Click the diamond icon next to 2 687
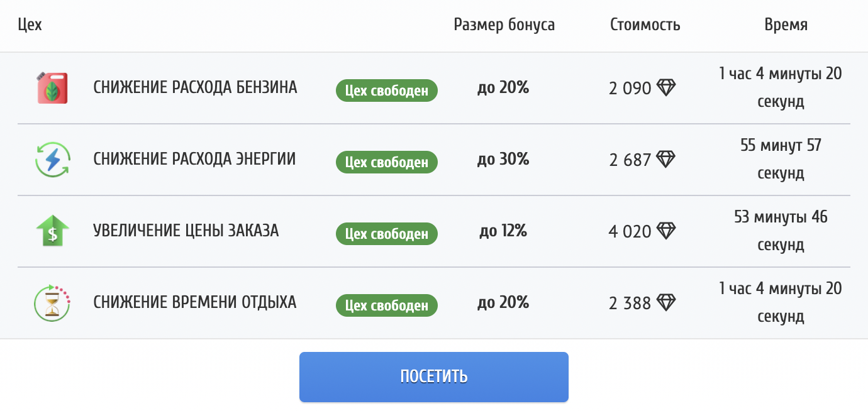The width and height of the screenshot is (868, 411). tap(666, 159)
